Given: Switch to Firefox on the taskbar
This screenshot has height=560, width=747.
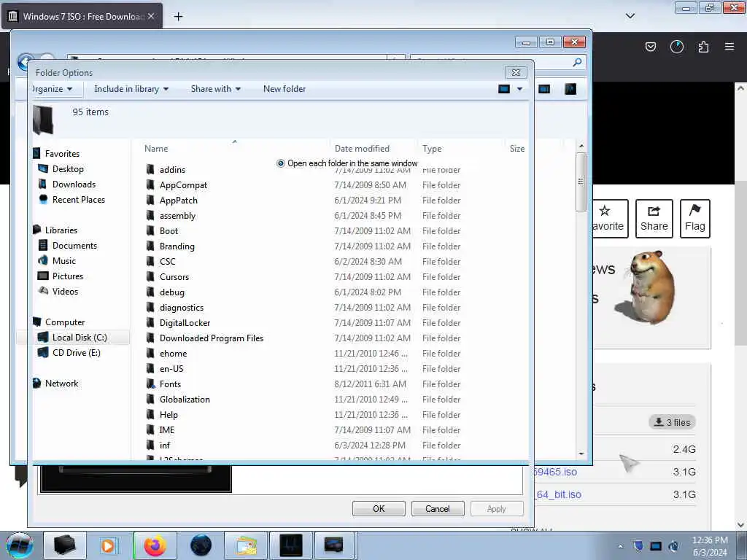Looking at the screenshot, I should pyautogui.click(x=155, y=545).
